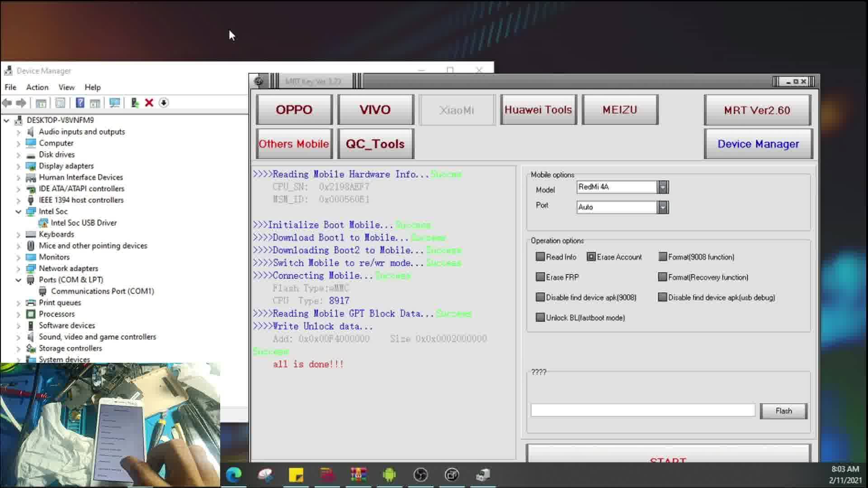Screen dimensions: 868x488
Task: Switch to the OPPO tab
Action: (294, 110)
